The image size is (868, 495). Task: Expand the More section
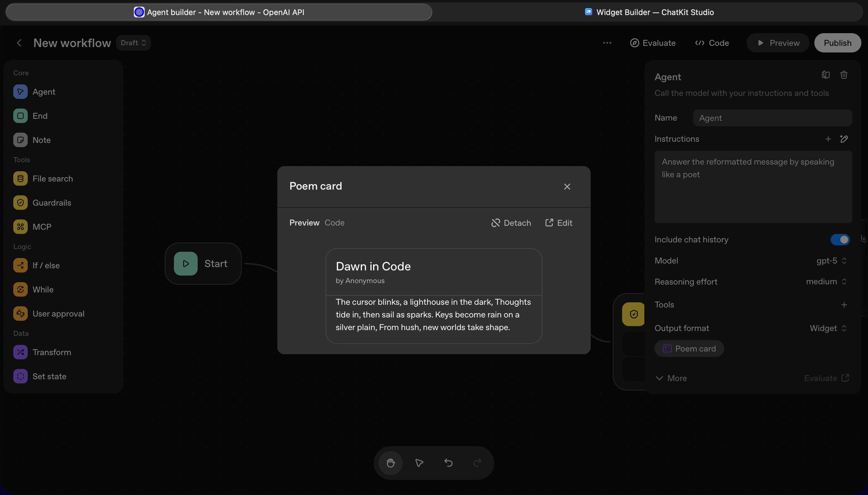[671, 378]
